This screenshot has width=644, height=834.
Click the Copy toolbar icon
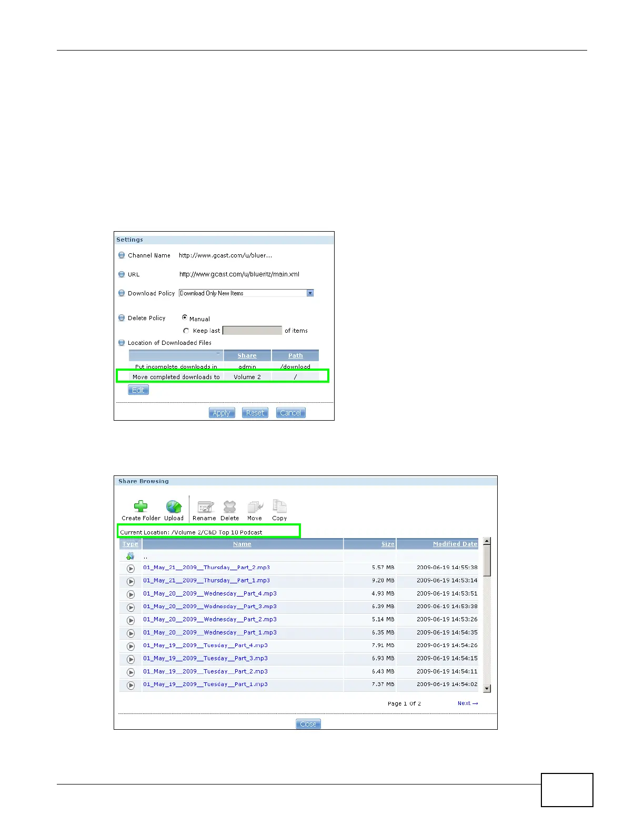point(279,507)
